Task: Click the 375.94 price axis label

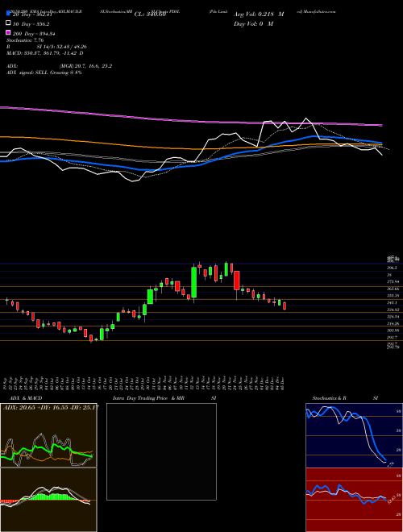Action: pyautogui.click(x=395, y=281)
